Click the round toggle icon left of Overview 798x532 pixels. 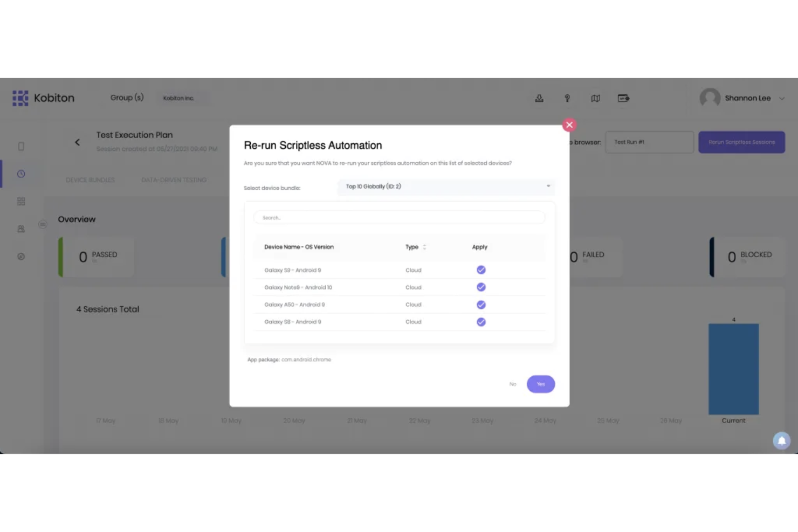43,224
